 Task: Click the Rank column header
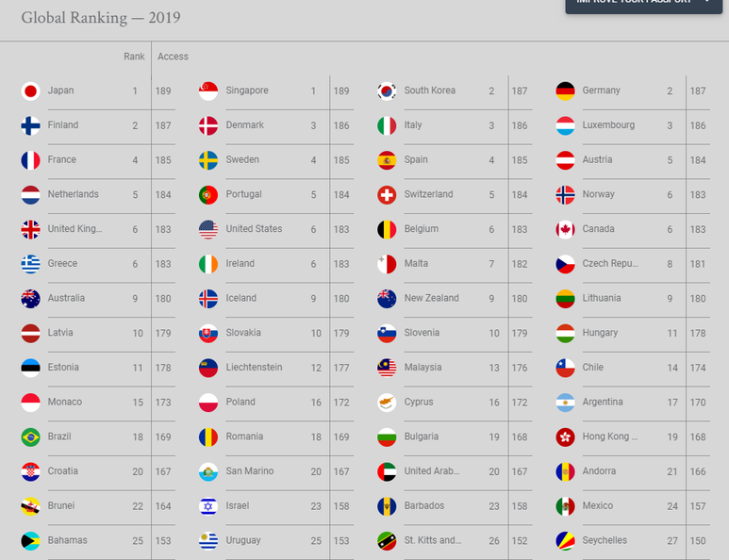click(x=134, y=57)
